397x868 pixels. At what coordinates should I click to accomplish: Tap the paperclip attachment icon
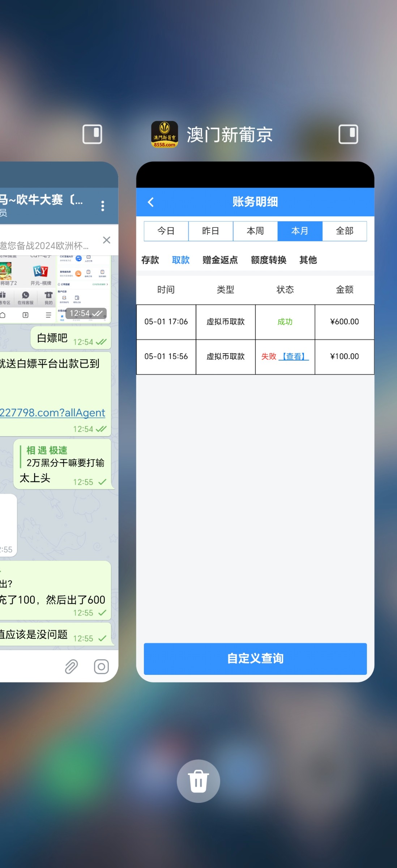point(71,667)
